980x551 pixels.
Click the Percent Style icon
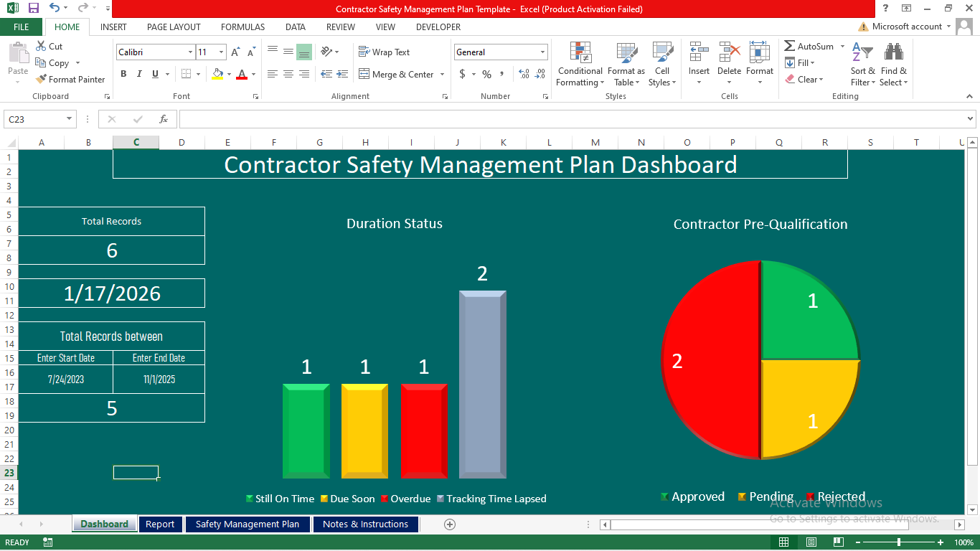(486, 74)
